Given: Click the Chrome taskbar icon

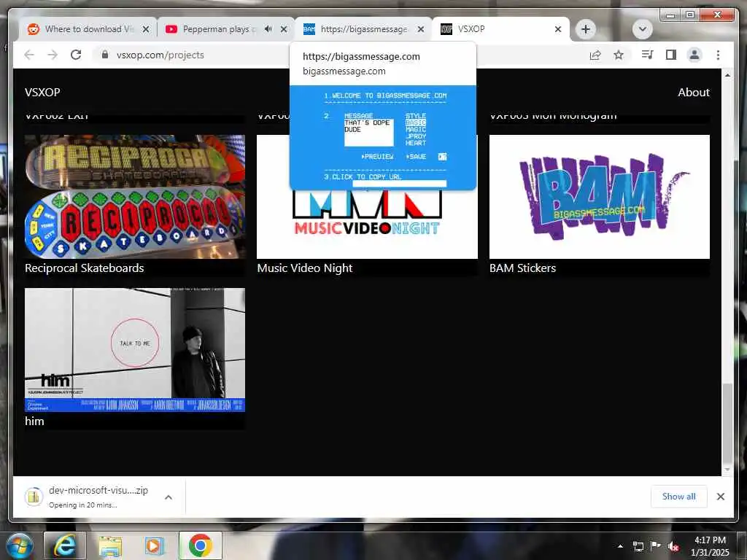Looking at the screenshot, I should [201, 545].
